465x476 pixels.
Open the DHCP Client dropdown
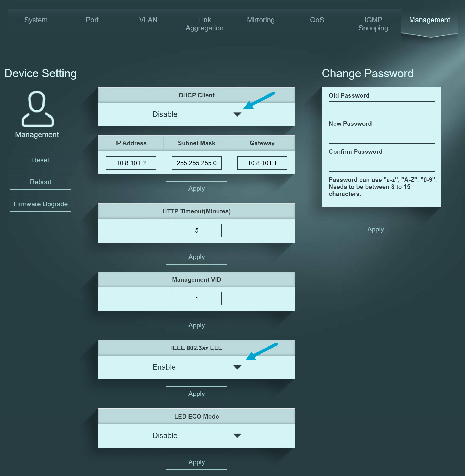(x=196, y=114)
